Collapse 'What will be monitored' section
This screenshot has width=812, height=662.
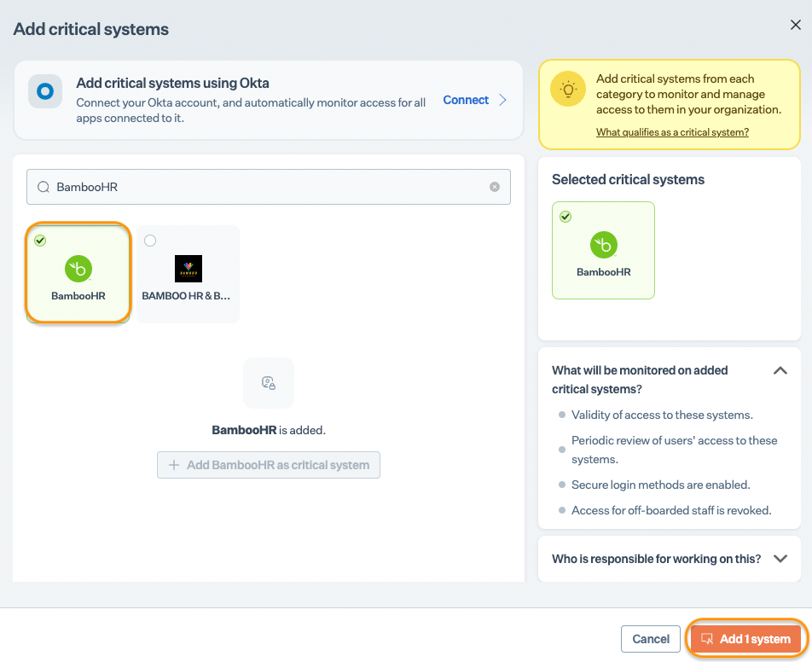click(x=780, y=370)
